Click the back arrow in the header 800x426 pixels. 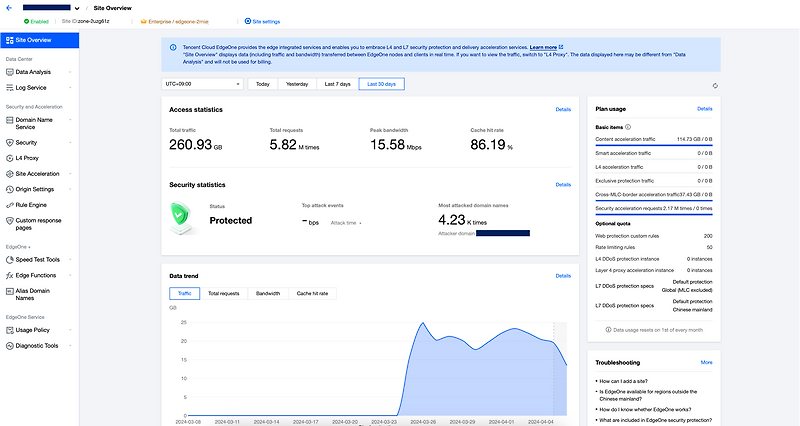8,7
